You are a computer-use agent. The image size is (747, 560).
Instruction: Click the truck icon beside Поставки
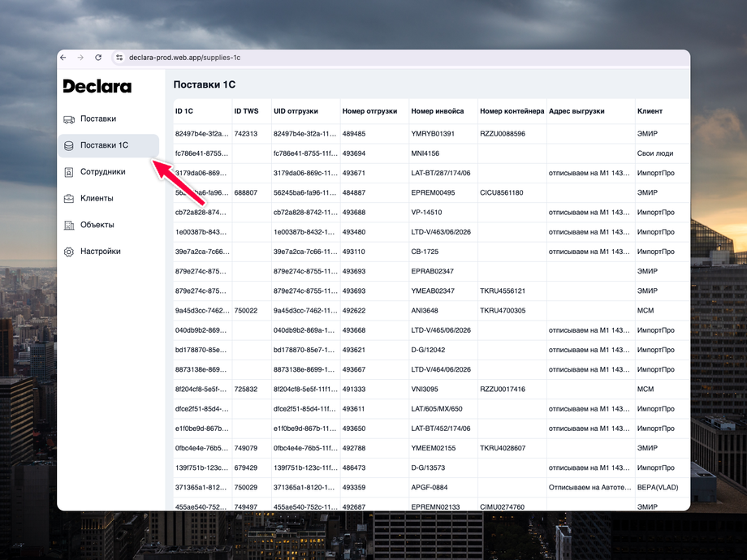(x=69, y=119)
